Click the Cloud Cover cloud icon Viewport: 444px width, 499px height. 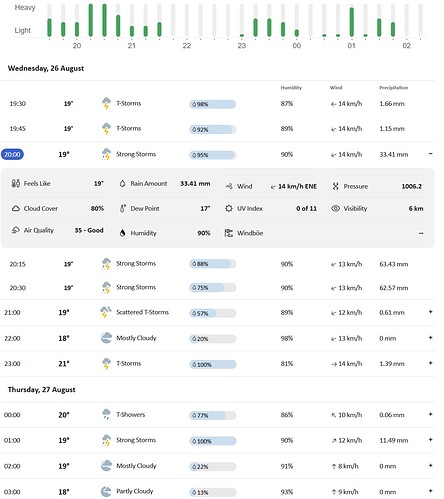click(16, 209)
